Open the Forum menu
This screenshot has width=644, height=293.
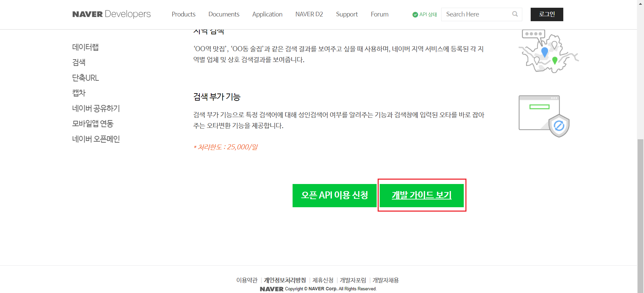[380, 14]
